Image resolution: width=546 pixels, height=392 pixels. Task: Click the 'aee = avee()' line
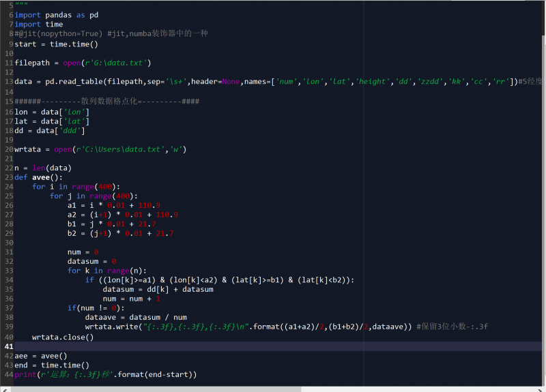coord(41,356)
